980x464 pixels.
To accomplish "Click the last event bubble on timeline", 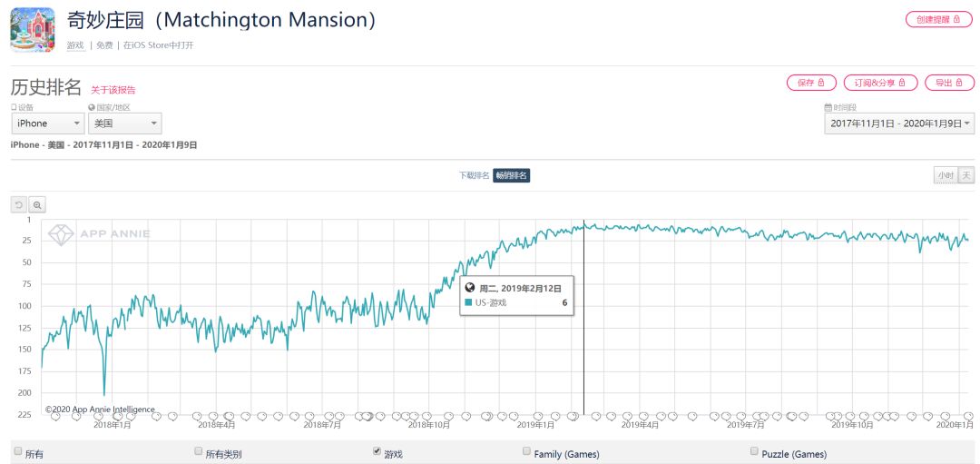I will coord(968,417).
